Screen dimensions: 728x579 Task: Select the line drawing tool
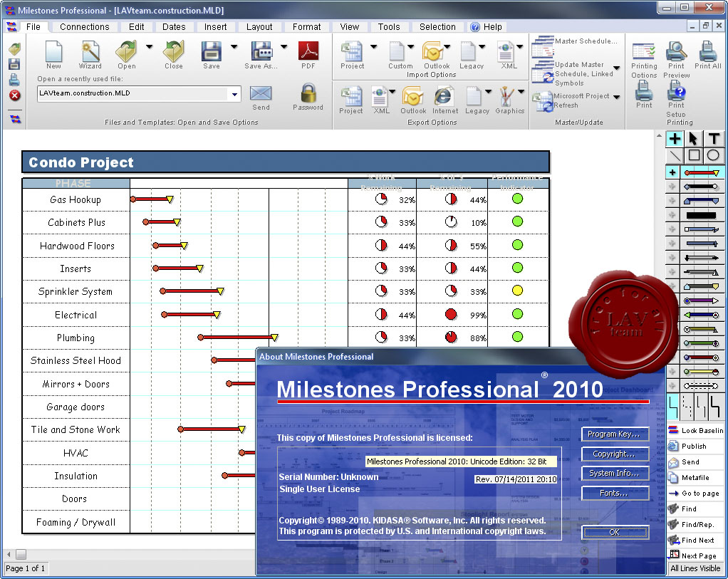click(675, 155)
